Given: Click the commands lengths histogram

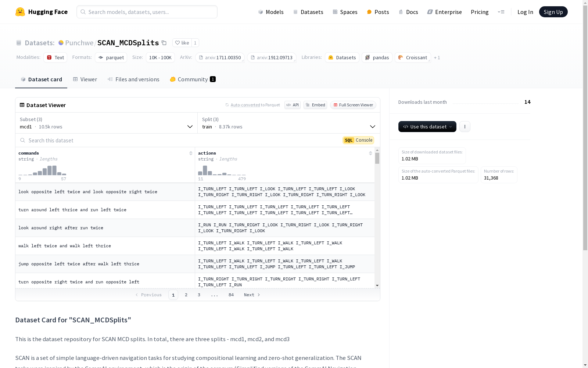Looking at the screenshot, I should pos(42,170).
